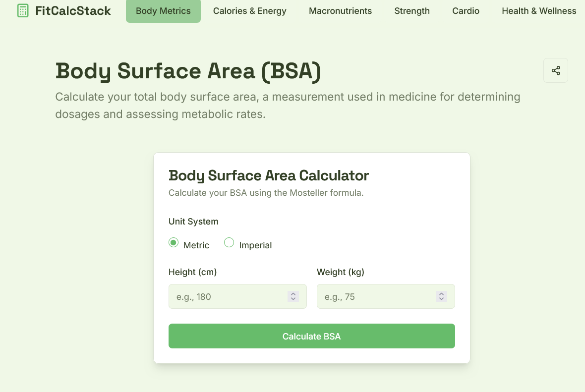
Task: Select the Metric radio button
Action: (173, 242)
